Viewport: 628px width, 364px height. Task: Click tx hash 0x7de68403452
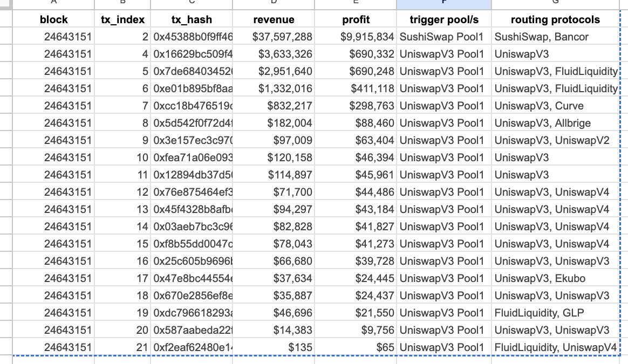(192, 71)
